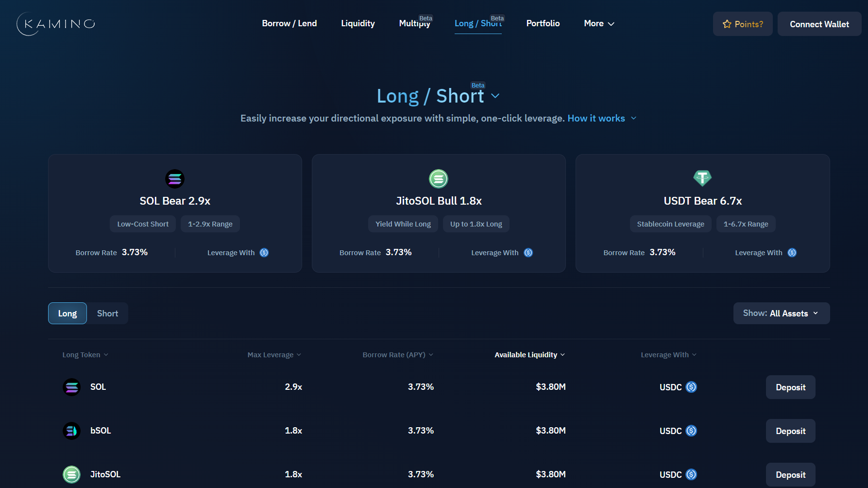
Task: Select Long / Short in navigation bar
Action: click(478, 23)
